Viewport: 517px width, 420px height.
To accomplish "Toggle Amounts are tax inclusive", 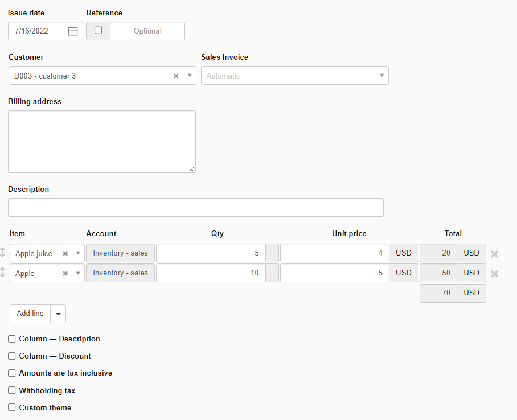I will pos(12,373).
